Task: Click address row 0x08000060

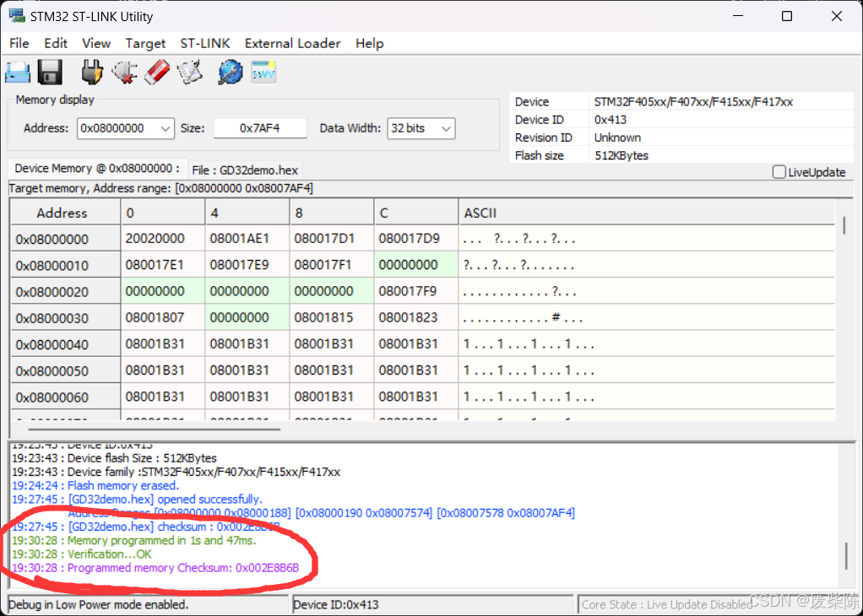Action: [66, 397]
